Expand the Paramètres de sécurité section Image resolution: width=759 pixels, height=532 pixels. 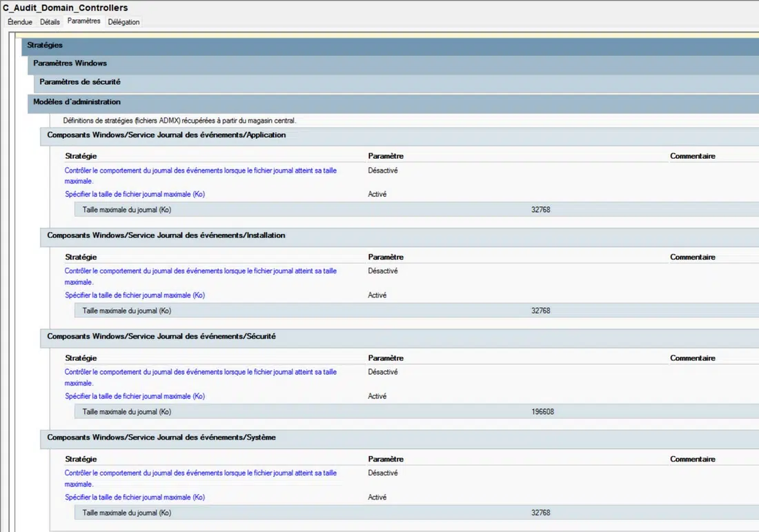[79, 82]
